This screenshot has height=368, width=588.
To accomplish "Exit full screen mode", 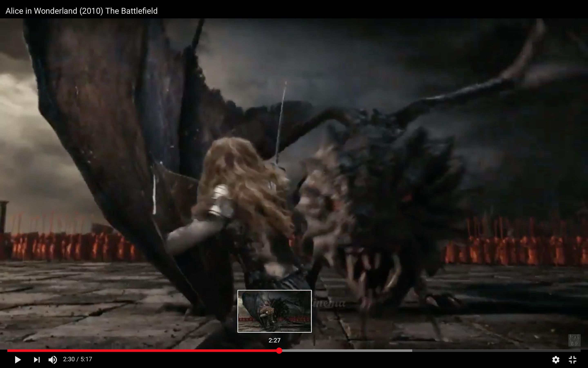I will 573,359.
